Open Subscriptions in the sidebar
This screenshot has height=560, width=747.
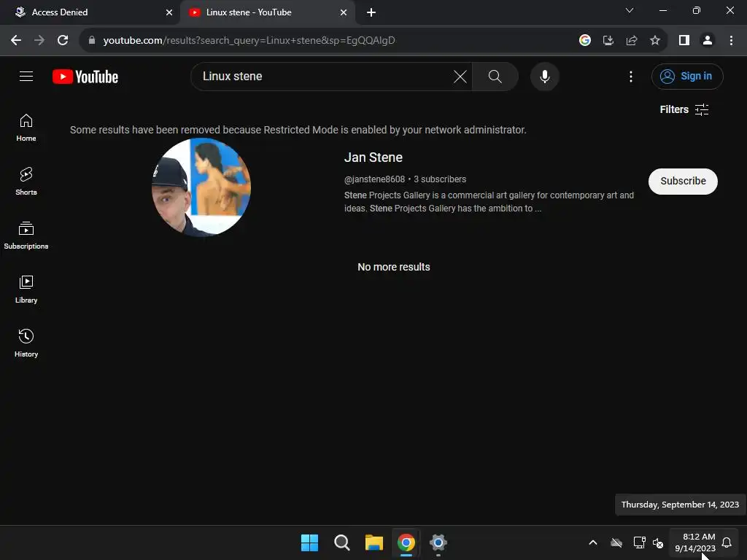point(26,236)
